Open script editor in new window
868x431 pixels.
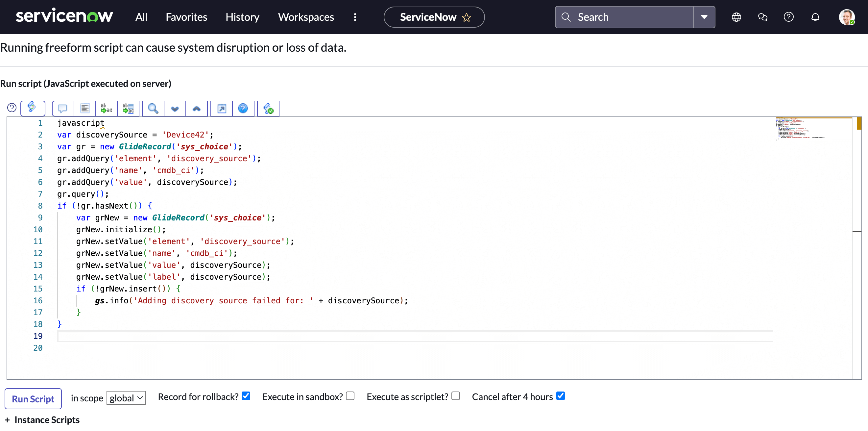[x=221, y=108]
